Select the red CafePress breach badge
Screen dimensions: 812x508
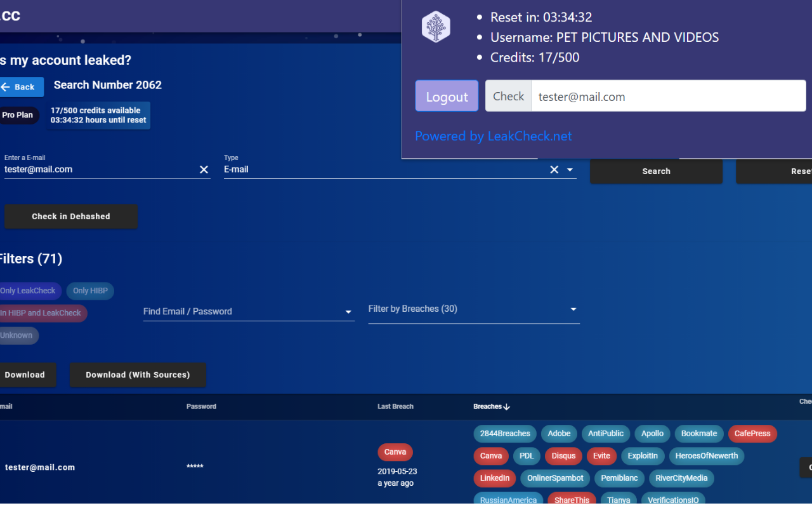click(x=752, y=434)
